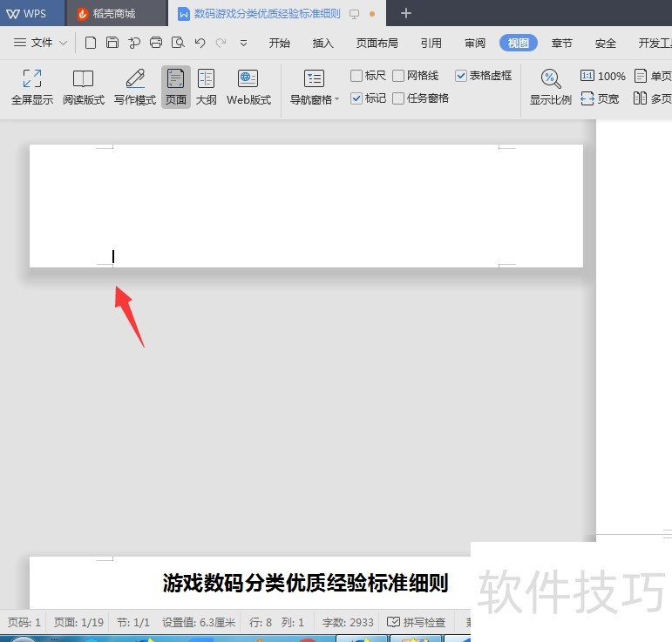The height and width of the screenshot is (642, 672).
Task: Open the zoom ratio dialog (显示比例)
Action: click(x=550, y=87)
